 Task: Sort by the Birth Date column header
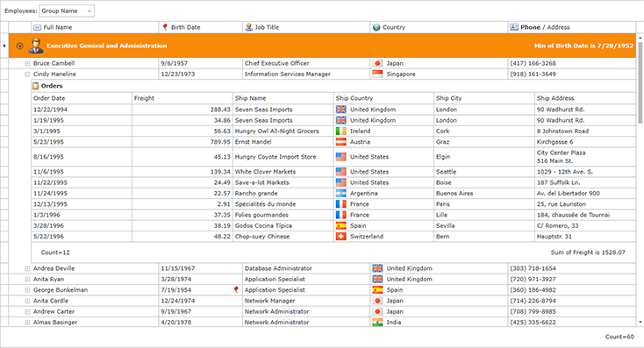tap(200, 27)
